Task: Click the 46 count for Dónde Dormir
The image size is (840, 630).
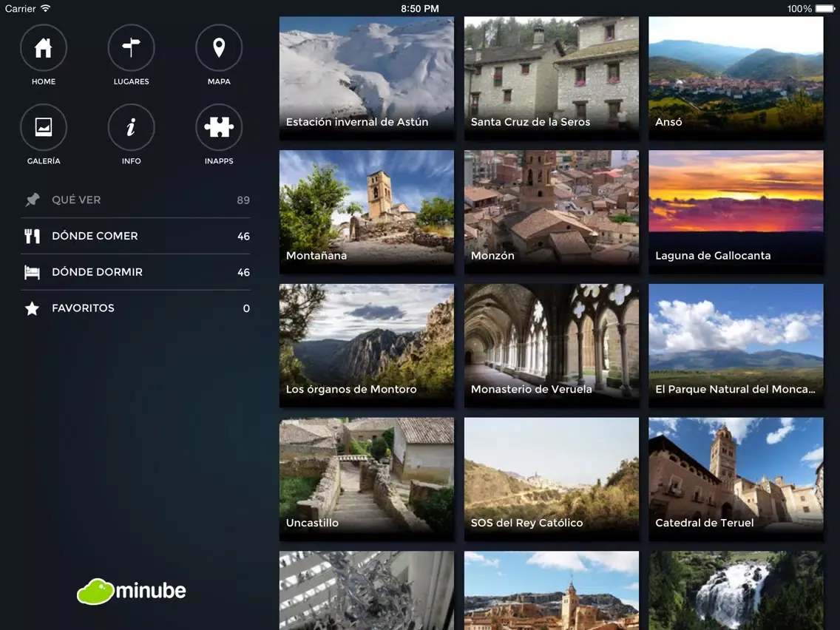Action: (243, 272)
